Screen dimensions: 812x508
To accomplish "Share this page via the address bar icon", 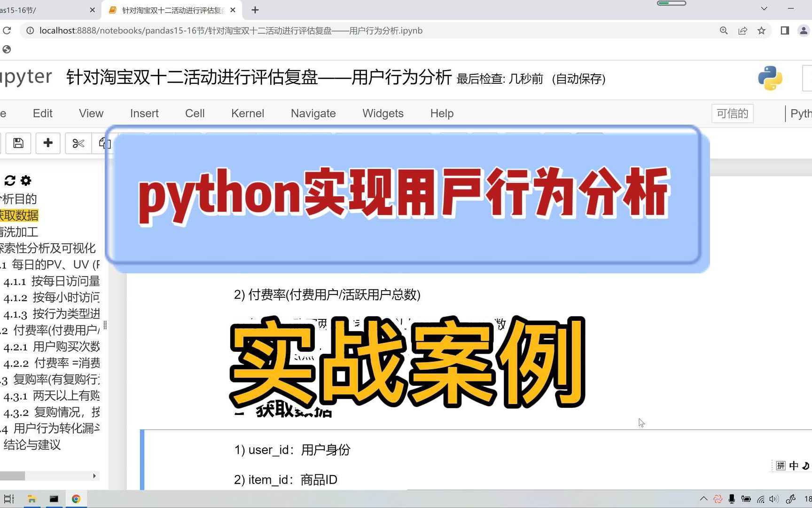I will tap(742, 31).
